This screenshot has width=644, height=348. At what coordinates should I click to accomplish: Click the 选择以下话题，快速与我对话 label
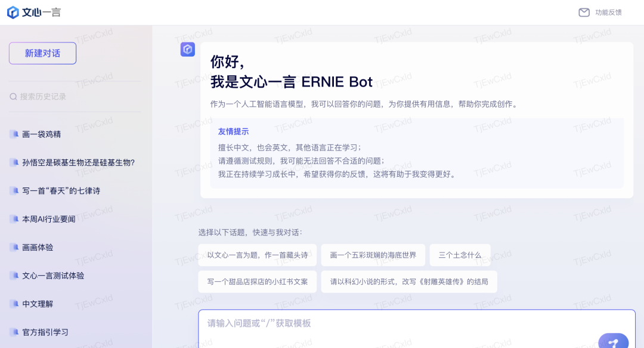(x=250, y=232)
